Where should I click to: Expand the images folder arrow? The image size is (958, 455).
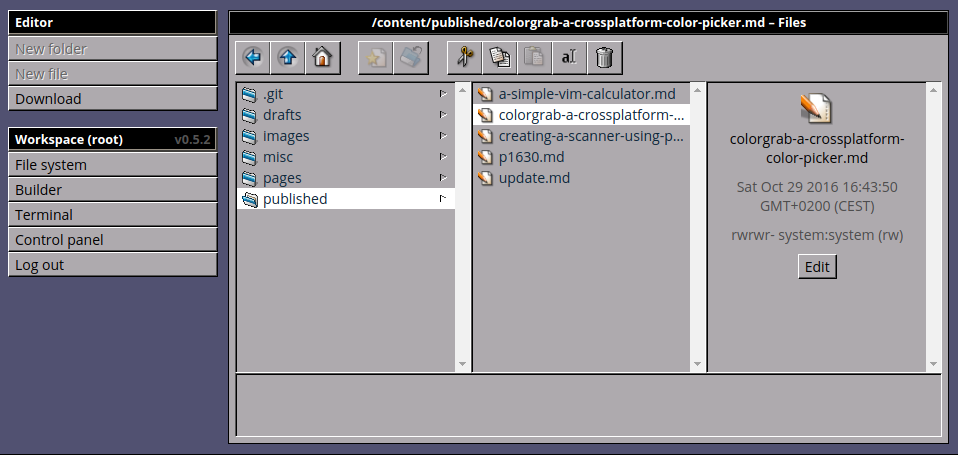click(x=443, y=136)
